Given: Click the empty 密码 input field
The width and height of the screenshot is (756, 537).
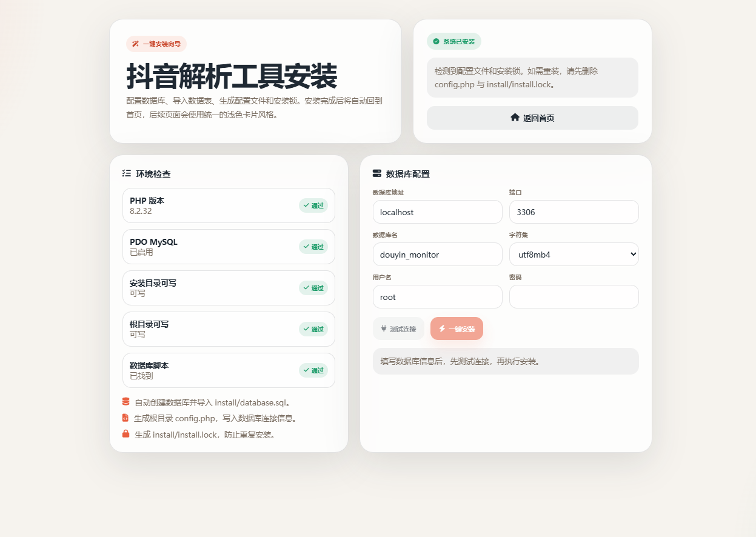Looking at the screenshot, I should click(574, 297).
